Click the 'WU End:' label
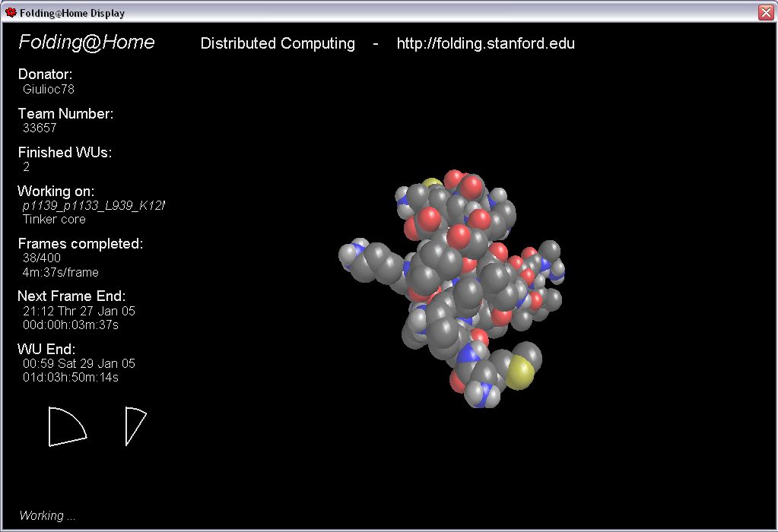778x532 pixels. [x=46, y=349]
